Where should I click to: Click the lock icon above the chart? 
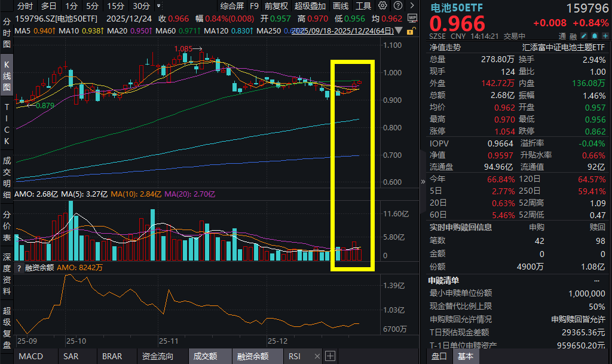(410, 30)
